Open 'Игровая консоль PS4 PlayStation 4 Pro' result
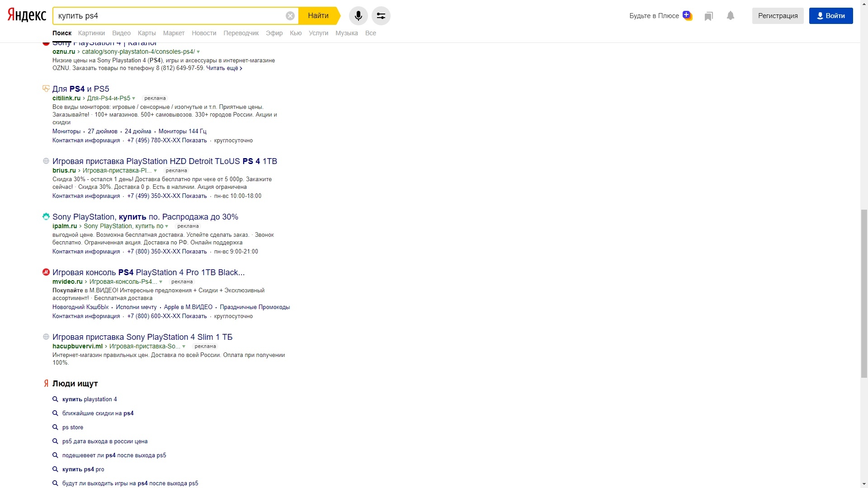The image size is (868, 488). (148, 272)
